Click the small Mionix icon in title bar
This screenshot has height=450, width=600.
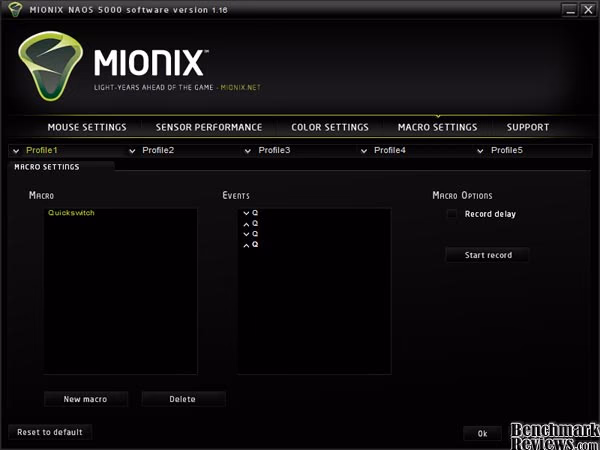pyautogui.click(x=15, y=10)
